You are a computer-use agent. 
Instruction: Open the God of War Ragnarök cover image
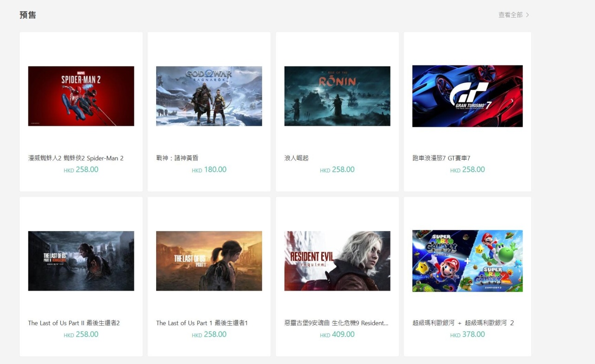pyautogui.click(x=209, y=96)
